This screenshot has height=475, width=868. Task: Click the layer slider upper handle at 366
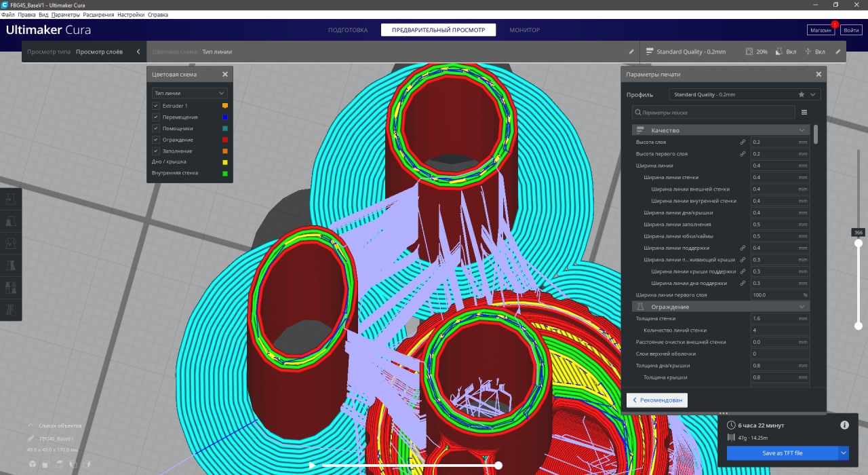click(859, 242)
